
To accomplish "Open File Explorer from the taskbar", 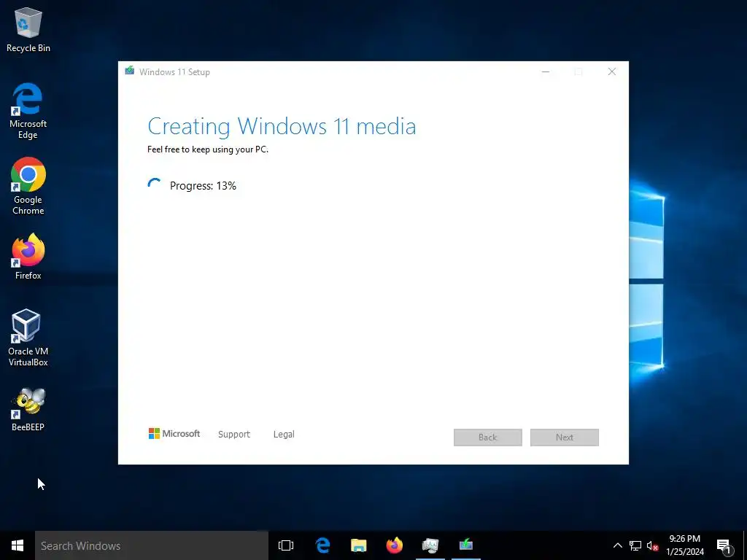I will [x=359, y=545].
